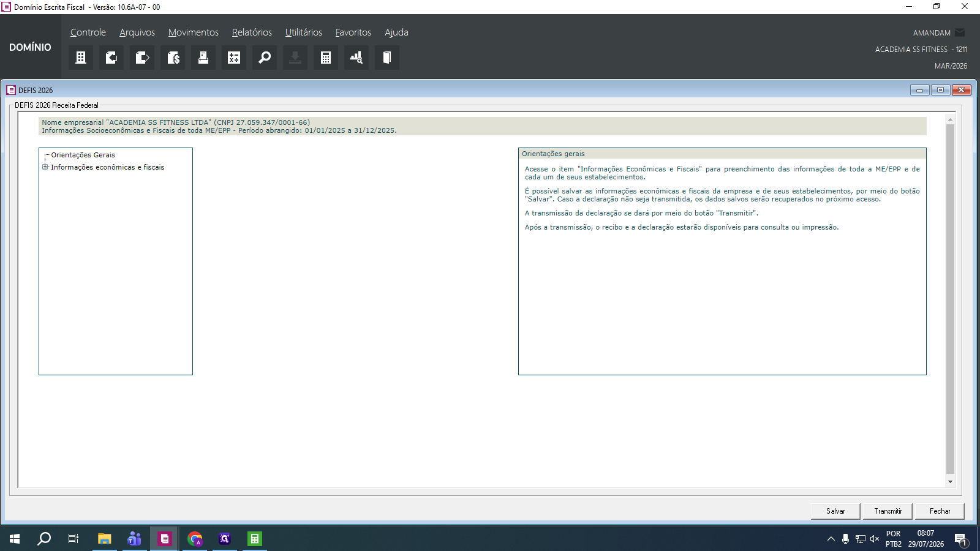The height and width of the screenshot is (551, 980).
Task: Click the Período abrangido information line
Action: (x=219, y=130)
